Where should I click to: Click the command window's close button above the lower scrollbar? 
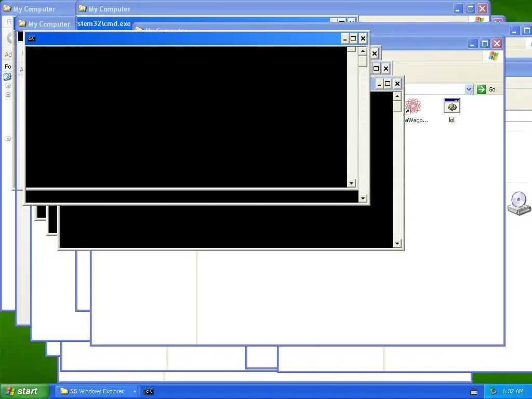coord(397,84)
